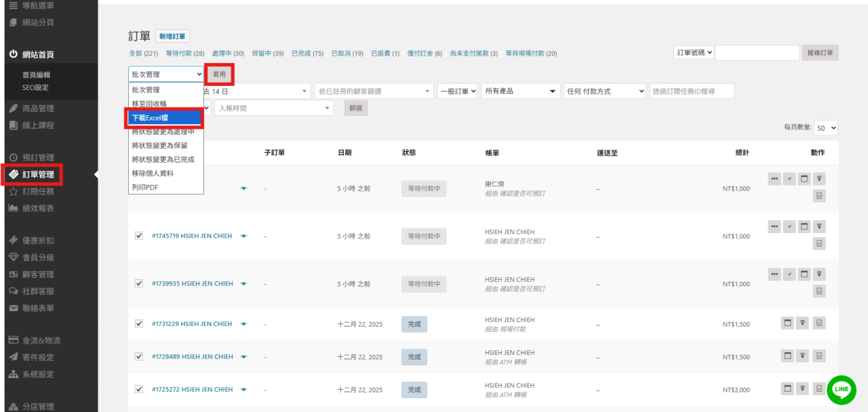Click the LINE chat floating icon
The width and height of the screenshot is (868, 412).
tap(842, 389)
